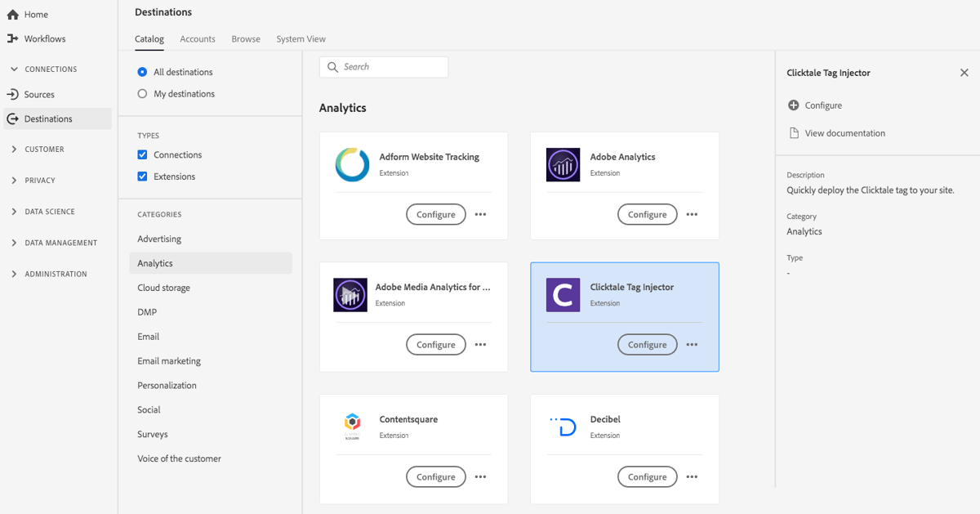Open the System View tab
The width and height of the screenshot is (980, 514).
point(301,38)
